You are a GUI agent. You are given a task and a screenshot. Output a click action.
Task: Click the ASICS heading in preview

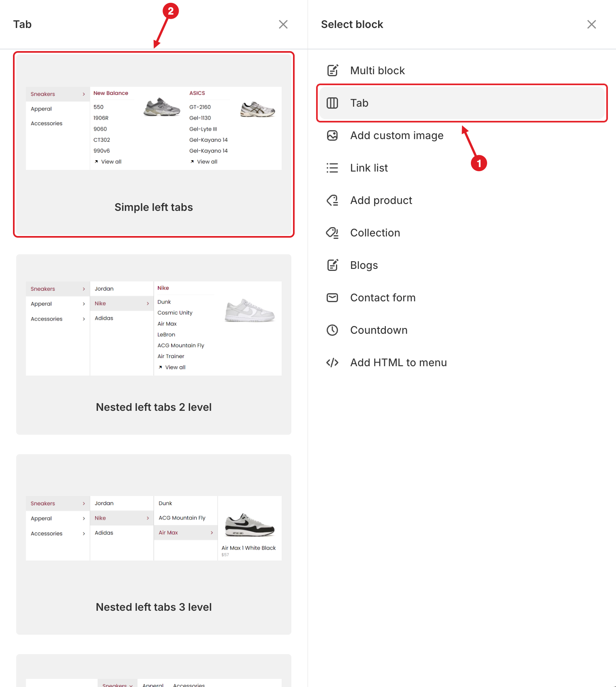[x=197, y=93]
